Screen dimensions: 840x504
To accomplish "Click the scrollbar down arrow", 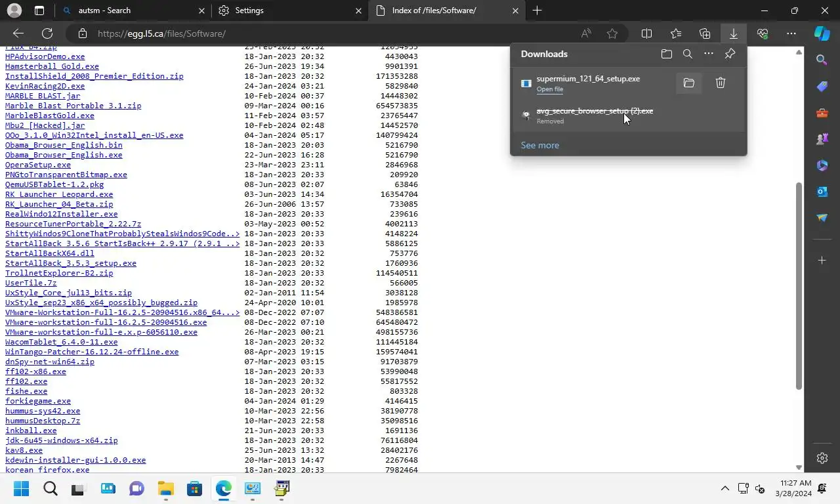I will tap(799, 467).
